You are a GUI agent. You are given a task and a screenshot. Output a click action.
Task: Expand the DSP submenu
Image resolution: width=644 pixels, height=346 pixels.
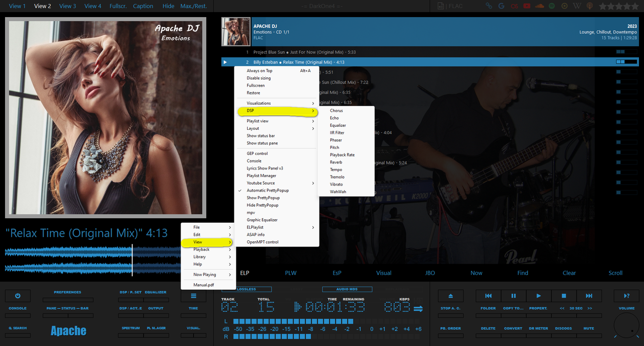coord(277,111)
